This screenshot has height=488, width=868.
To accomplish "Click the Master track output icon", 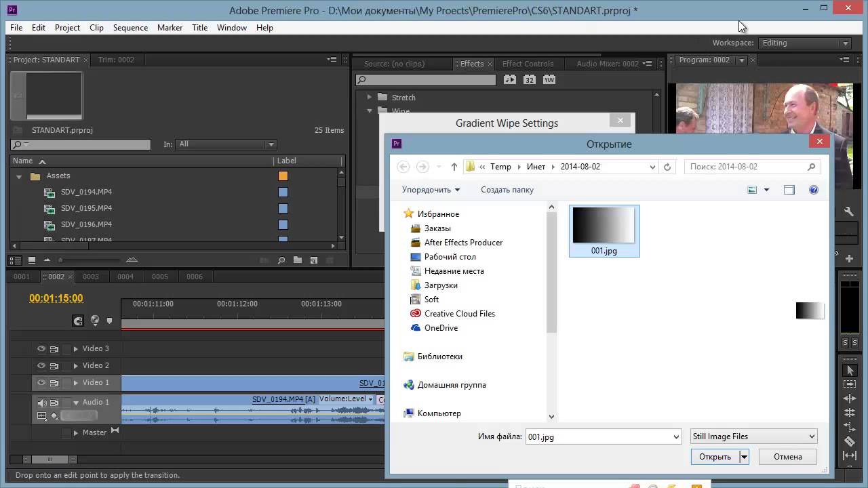I will (x=115, y=431).
